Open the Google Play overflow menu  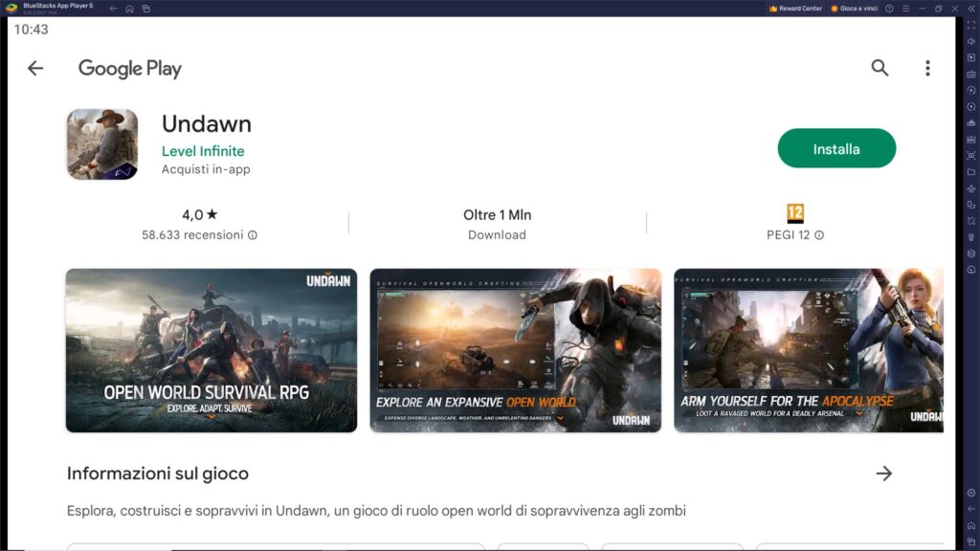[x=925, y=68]
